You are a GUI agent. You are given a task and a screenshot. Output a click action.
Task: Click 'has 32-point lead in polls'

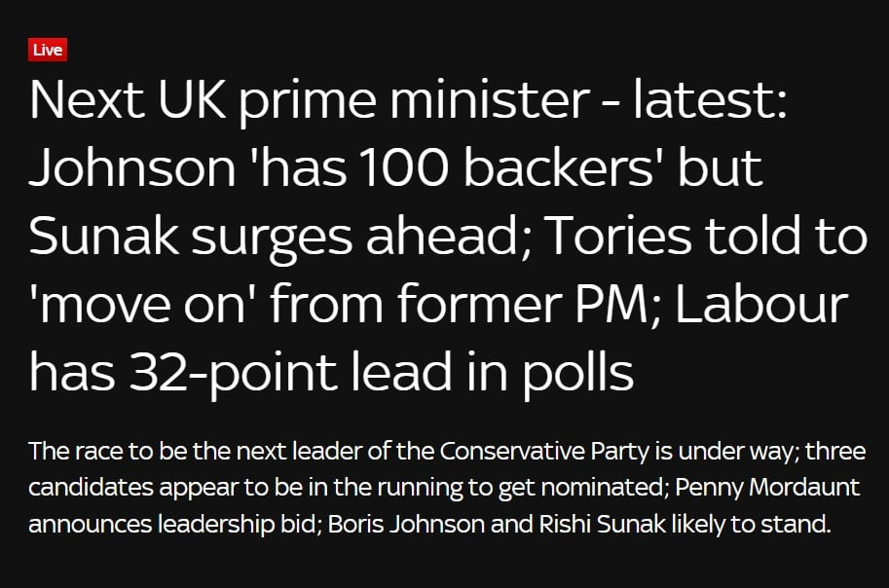coord(331,372)
